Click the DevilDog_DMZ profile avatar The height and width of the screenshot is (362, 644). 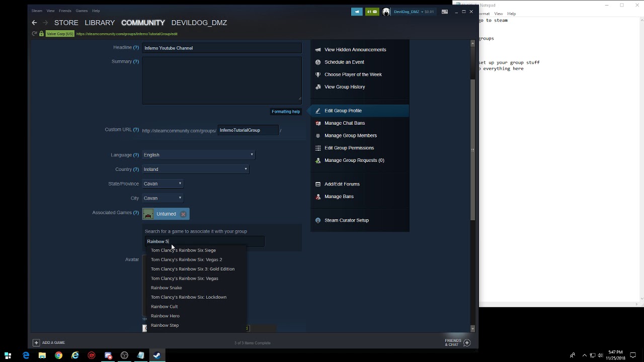click(386, 12)
